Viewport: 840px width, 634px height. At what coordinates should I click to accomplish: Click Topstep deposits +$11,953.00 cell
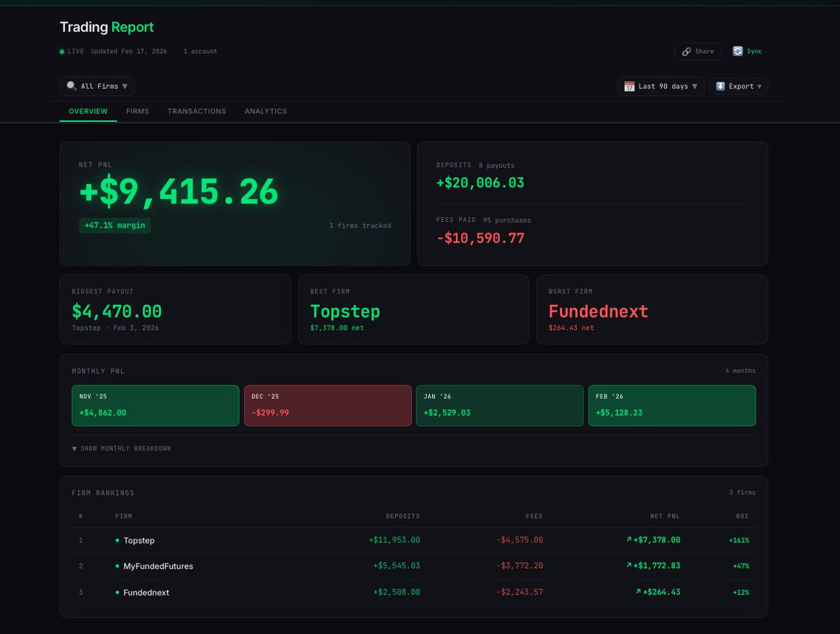[394, 540]
